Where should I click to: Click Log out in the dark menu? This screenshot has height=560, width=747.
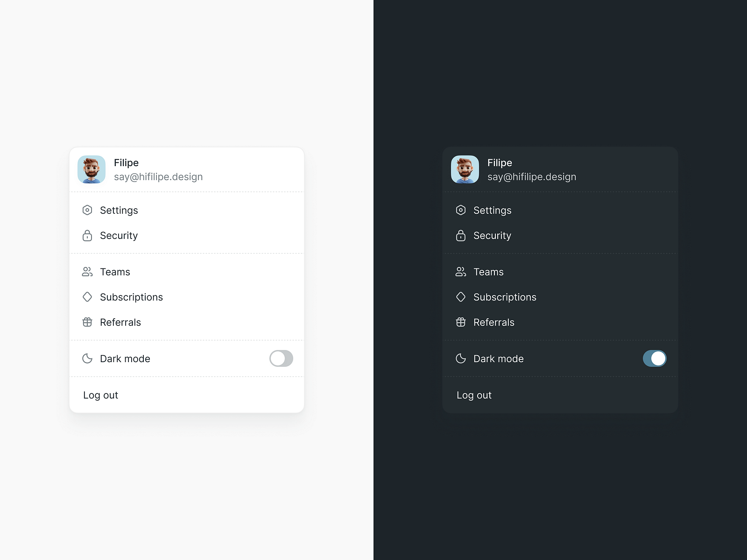474,395
